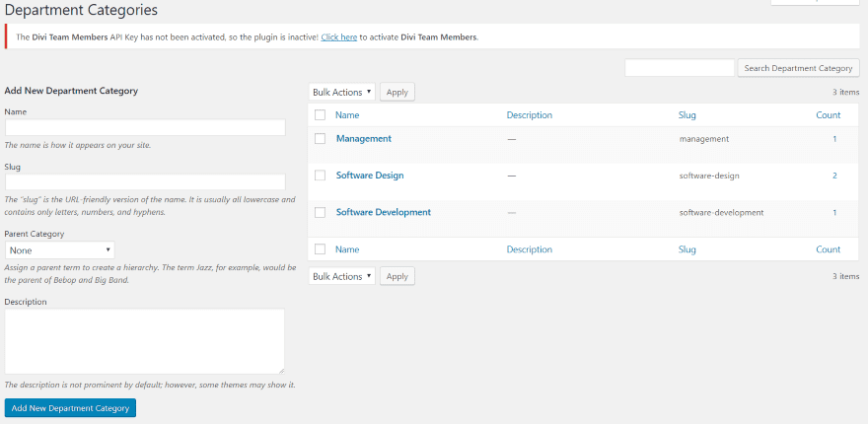Screen dimensions: 868x424
Task: Open the Software Design category link
Action: (x=369, y=176)
